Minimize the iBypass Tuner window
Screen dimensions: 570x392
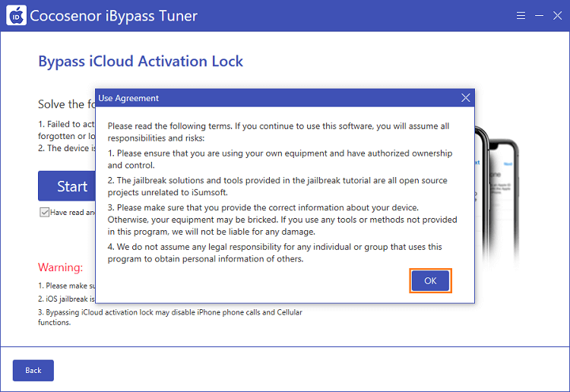click(539, 16)
